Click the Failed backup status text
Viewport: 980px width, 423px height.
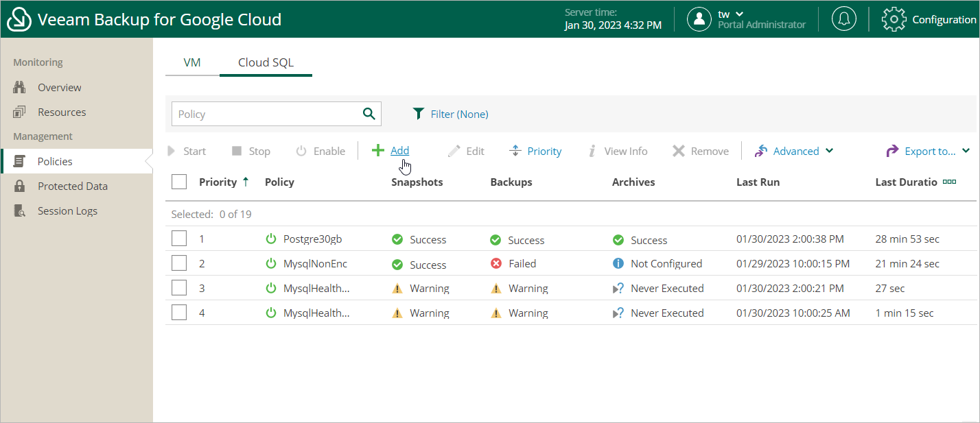(x=522, y=263)
